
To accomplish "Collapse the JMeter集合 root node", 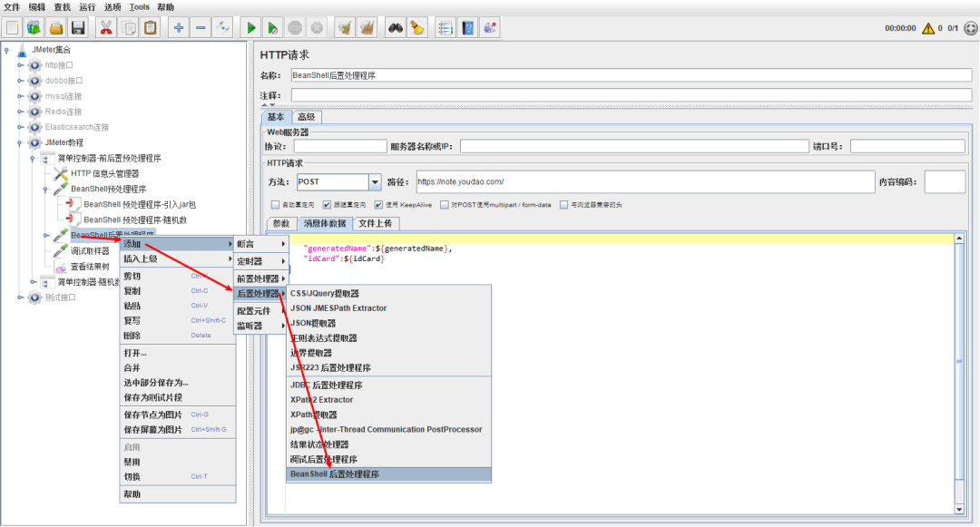I will [7, 49].
